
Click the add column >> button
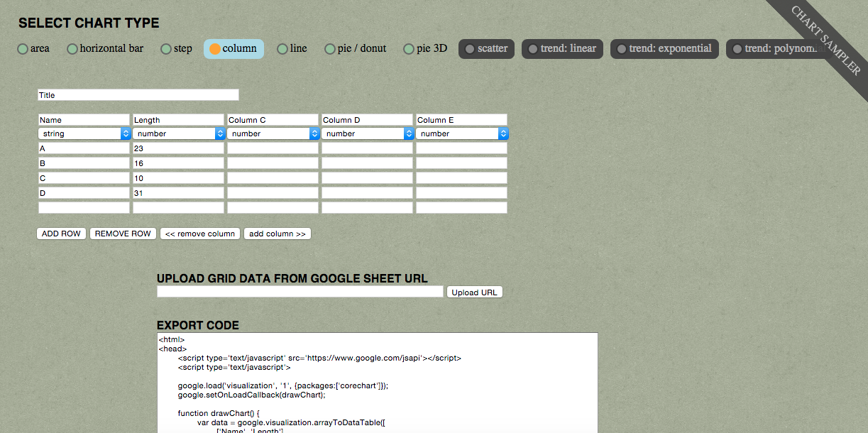click(x=278, y=234)
